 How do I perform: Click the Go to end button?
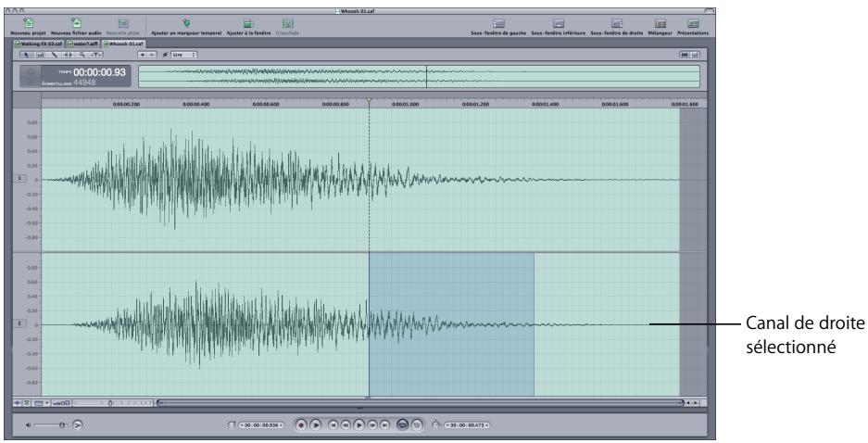pyautogui.click(x=384, y=425)
